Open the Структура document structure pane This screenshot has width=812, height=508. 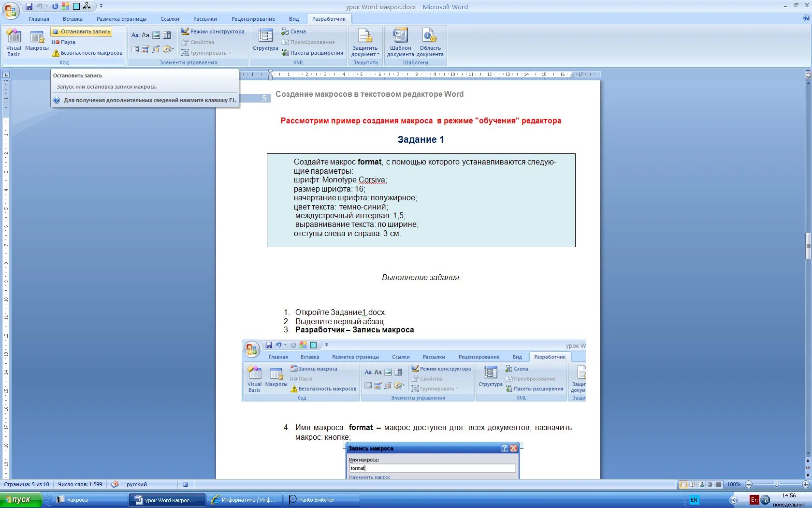coord(265,40)
